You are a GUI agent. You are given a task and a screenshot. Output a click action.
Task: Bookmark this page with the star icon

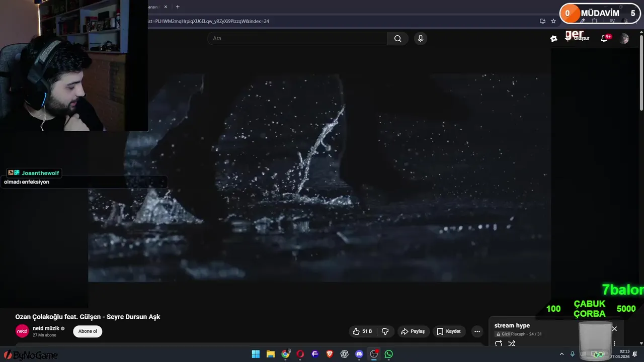553,21
